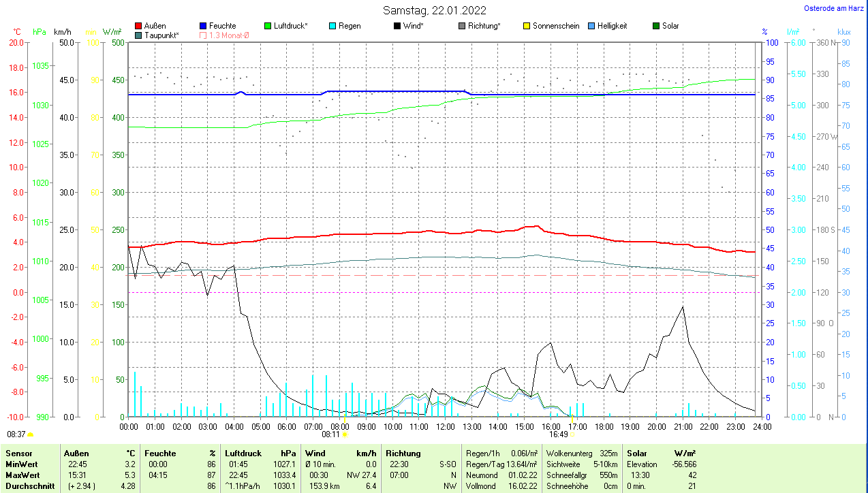
Task: Click the light blue Helligkeit legend square
Action: 591,26
